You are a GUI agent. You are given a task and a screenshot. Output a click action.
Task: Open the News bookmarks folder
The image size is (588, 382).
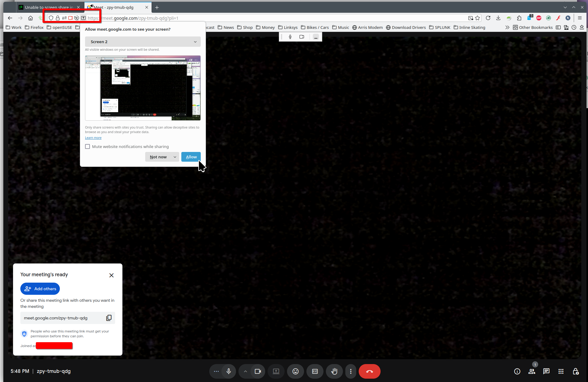[x=226, y=27]
